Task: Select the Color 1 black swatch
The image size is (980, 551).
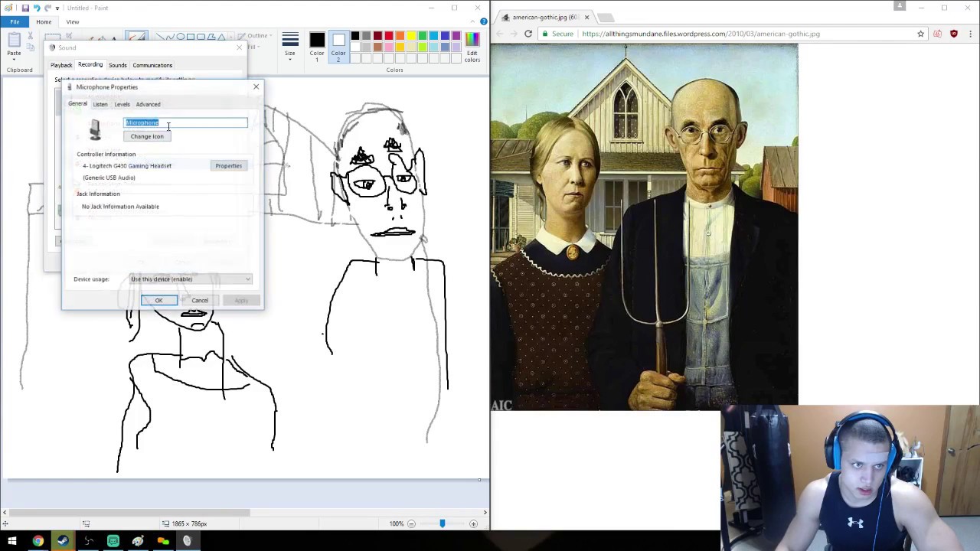Action: (x=317, y=39)
